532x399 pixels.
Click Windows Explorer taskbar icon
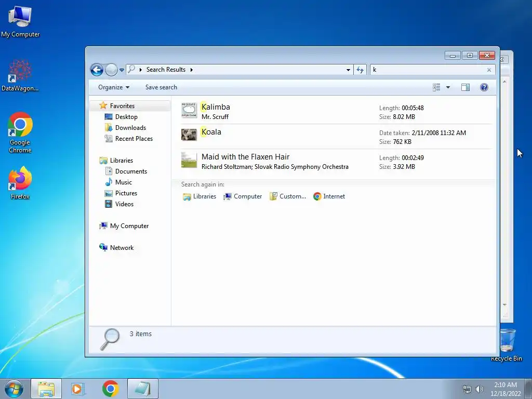click(x=46, y=389)
